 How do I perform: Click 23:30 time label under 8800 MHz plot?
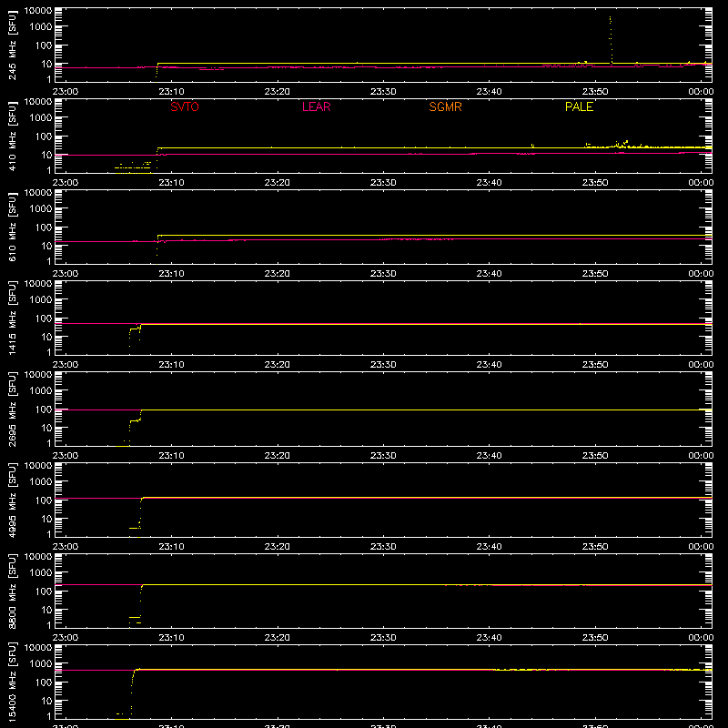coord(383,638)
